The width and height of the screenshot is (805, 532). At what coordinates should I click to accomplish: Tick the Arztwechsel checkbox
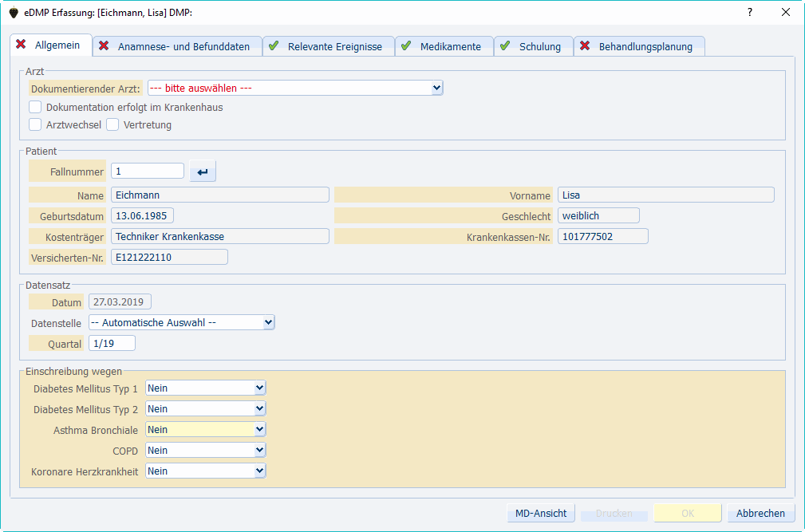point(35,124)
